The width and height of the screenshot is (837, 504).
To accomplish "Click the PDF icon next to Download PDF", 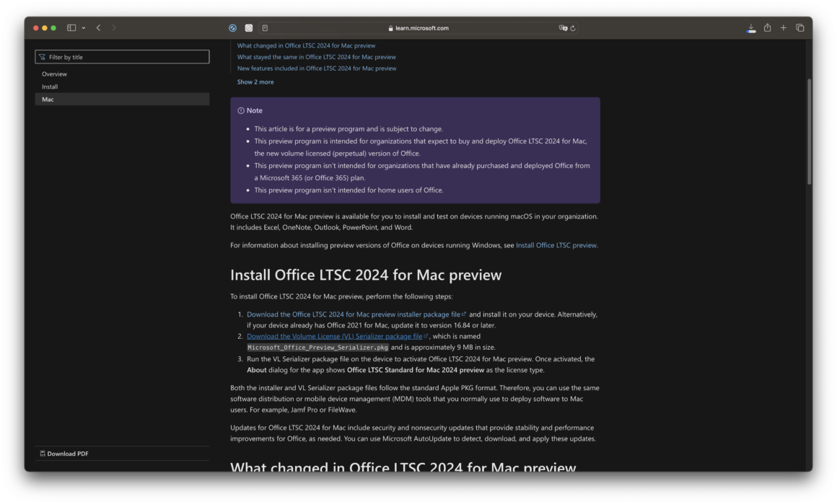I will click(x=43, y=454).
